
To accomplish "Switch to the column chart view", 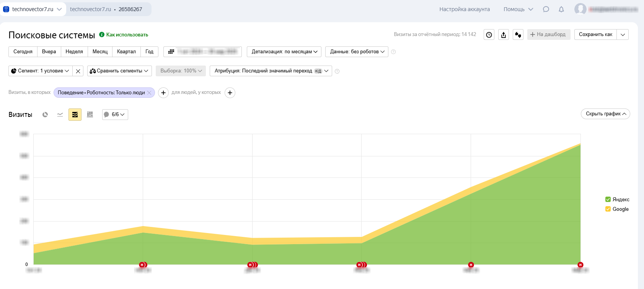I will point(90,115).
